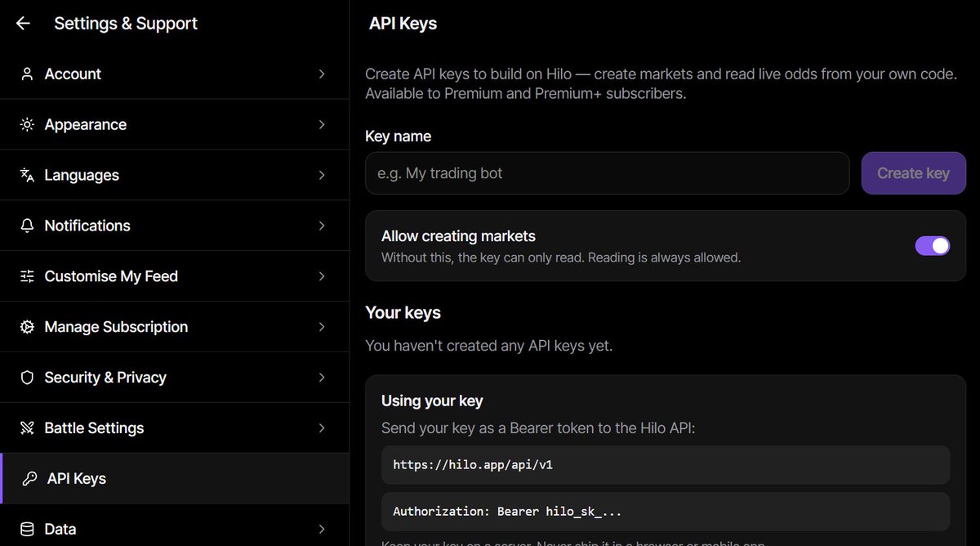Toggle the Allow creating markets switch
This screenshot has width=980, height=546.
pos(933,246)
